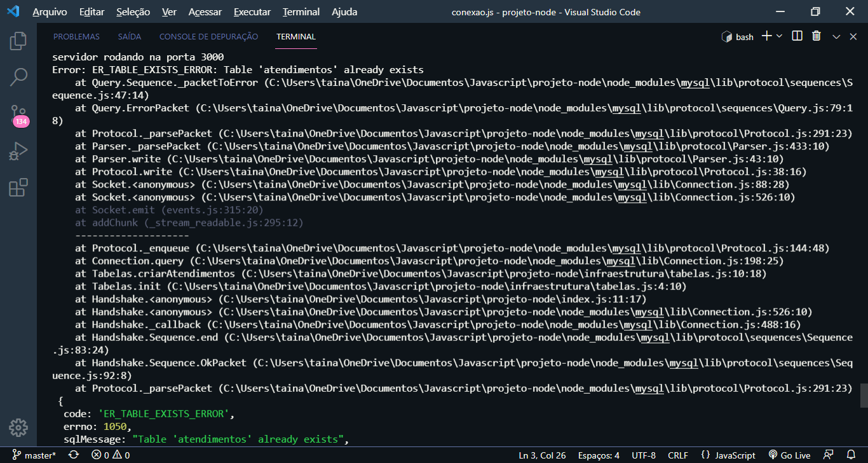The width and height of the screenshot is (868, 463).
Task: Click Ln 3, Col 26 status item
Action: coord(542,455)
